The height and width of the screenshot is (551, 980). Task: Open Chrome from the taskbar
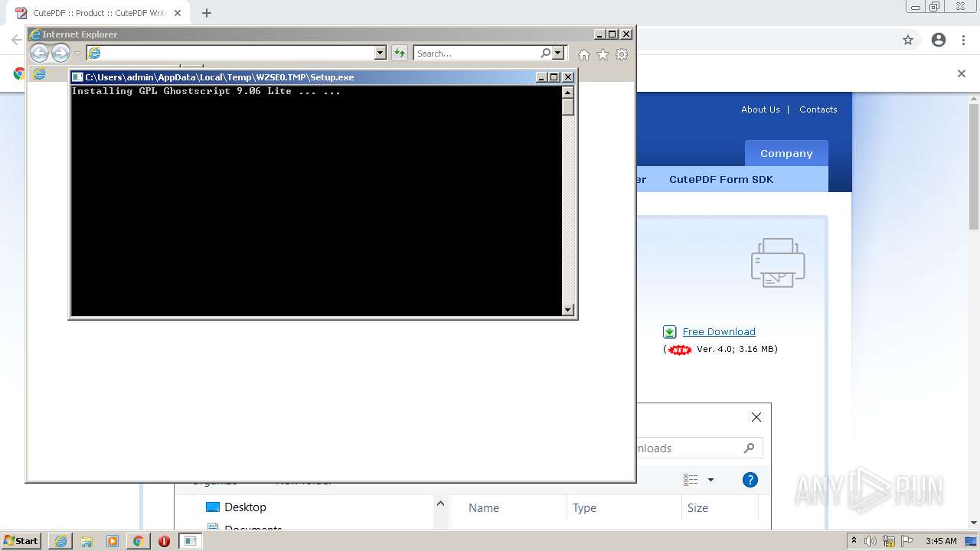point(139,541)
